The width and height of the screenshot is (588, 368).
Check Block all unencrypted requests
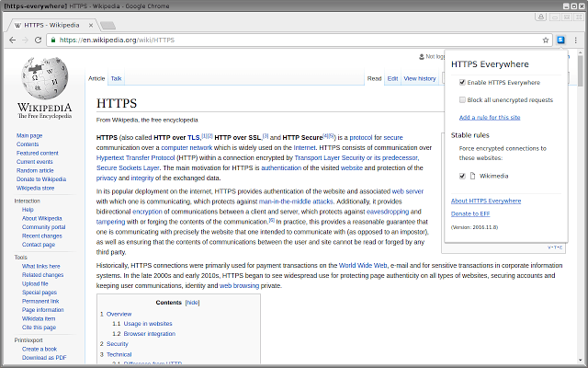462,99
